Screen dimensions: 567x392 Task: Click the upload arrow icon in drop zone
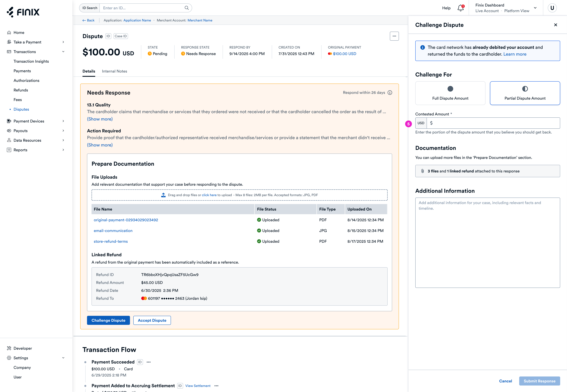163,195
